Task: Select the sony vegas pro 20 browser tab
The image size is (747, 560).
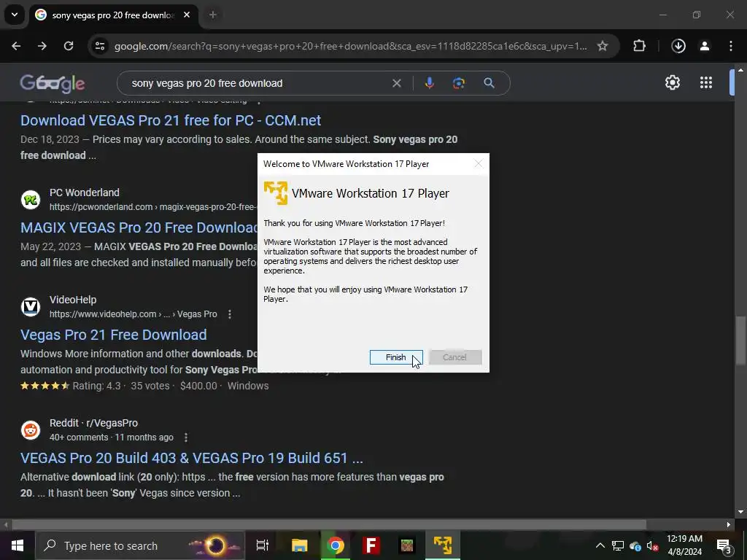Action: click(x=112, y=15)
